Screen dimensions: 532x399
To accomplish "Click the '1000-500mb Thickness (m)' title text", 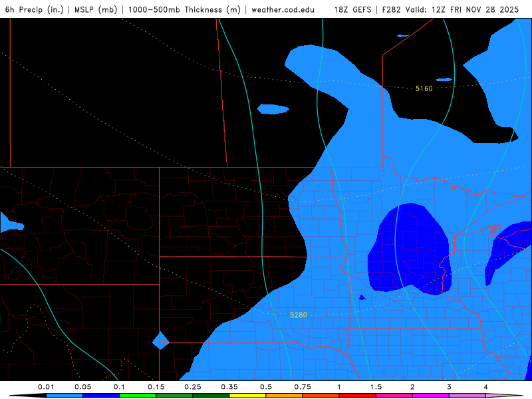I will (184, 9).
